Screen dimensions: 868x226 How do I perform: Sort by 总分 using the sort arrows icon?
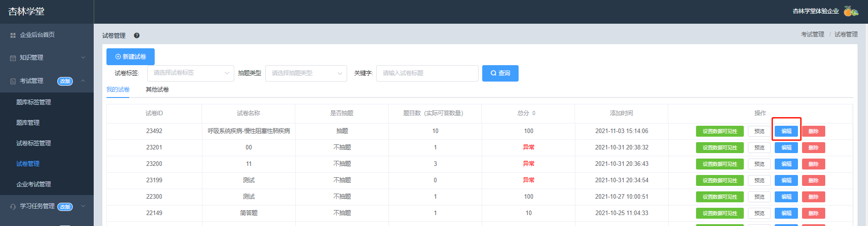(x=534, y=113)
